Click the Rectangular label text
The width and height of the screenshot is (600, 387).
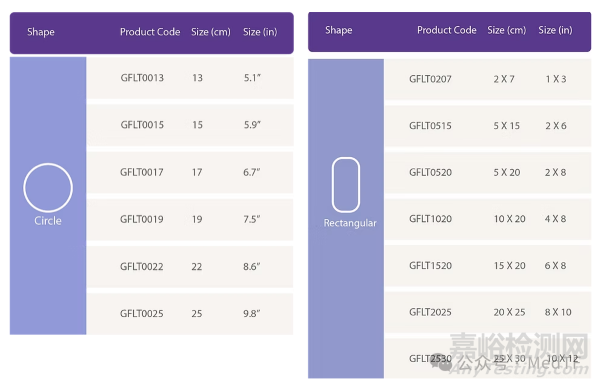point(350,223)
